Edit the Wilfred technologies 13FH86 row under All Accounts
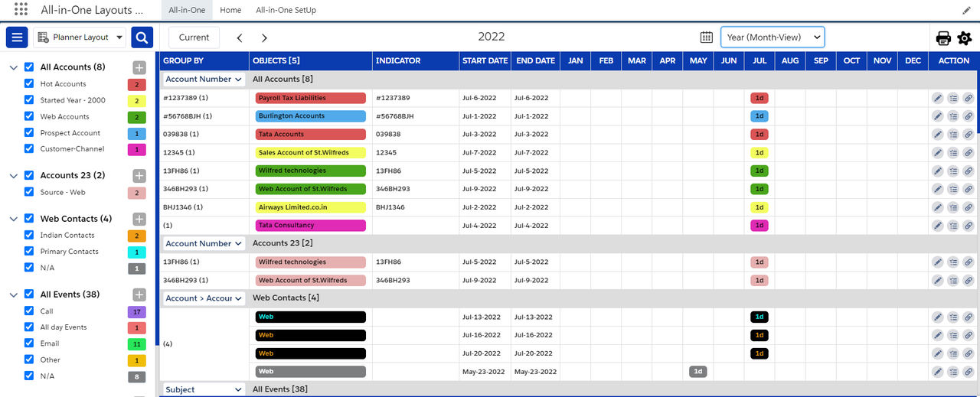 938,171
